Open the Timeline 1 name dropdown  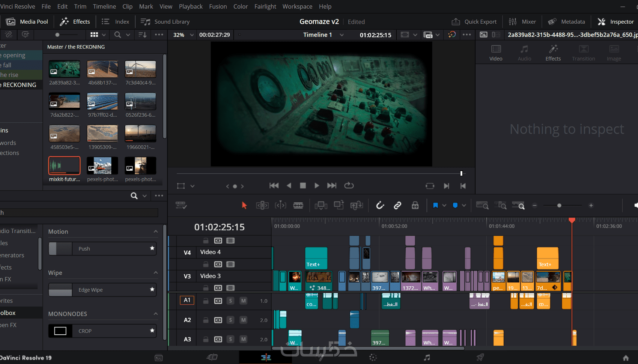pyautogui.click(x=342, y=35)
